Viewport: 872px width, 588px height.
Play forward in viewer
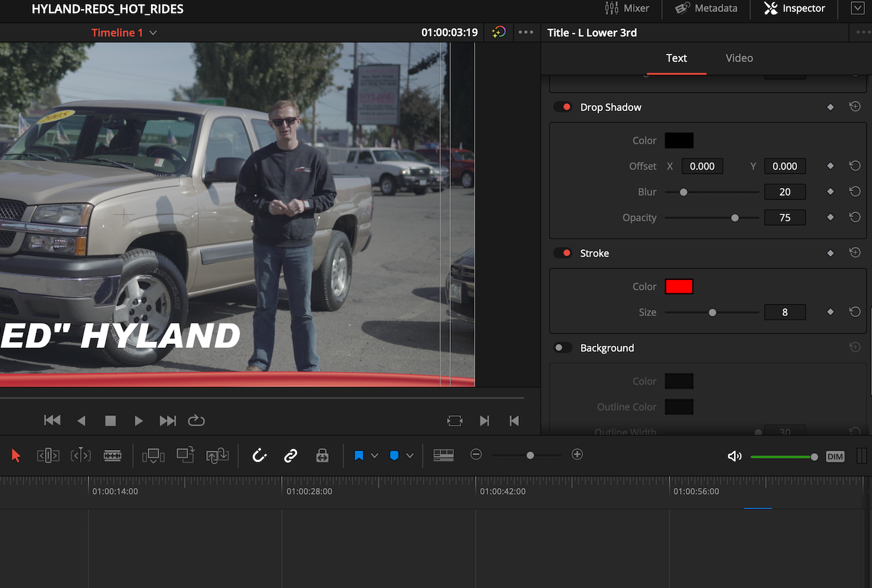tap(138, 420)
